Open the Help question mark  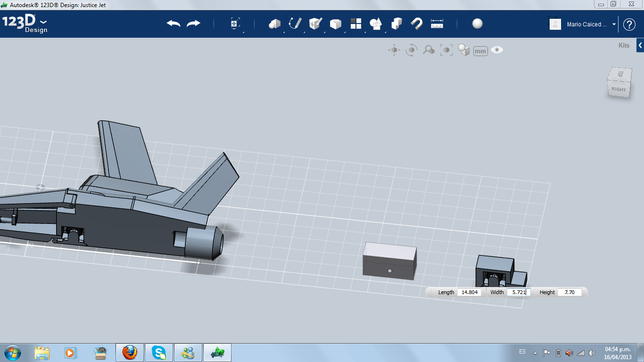click(x=629, y=25)
